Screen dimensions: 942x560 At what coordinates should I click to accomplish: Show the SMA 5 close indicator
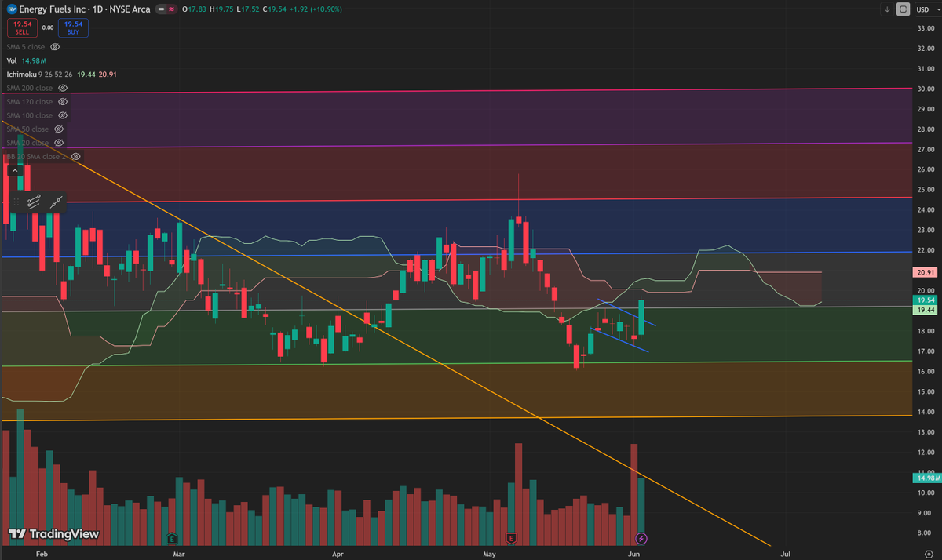[55, 46]
